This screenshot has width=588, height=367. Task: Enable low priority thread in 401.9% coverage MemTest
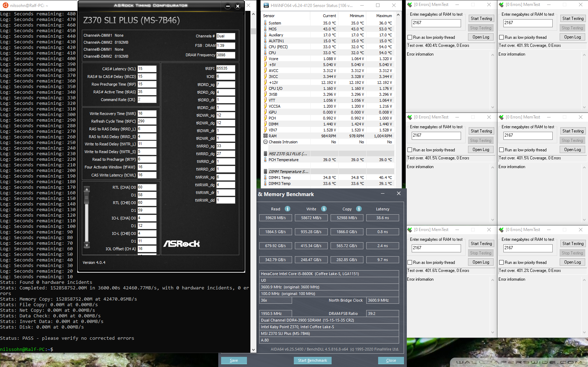tap(502, 37)
